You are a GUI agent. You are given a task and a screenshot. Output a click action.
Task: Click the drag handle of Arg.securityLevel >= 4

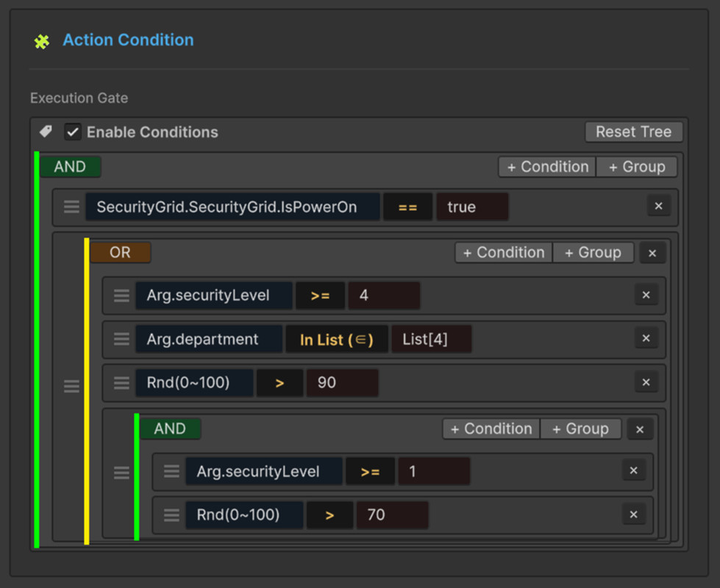pos(121,295)
